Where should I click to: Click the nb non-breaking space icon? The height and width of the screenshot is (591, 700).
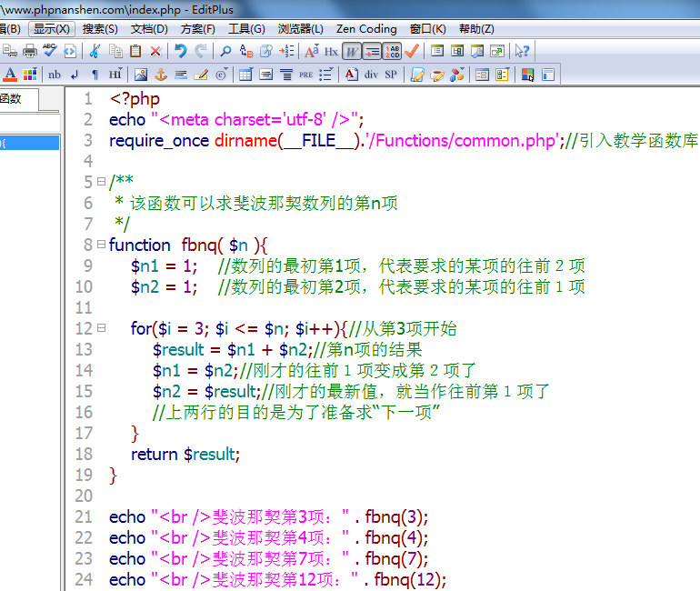[55, 75]
